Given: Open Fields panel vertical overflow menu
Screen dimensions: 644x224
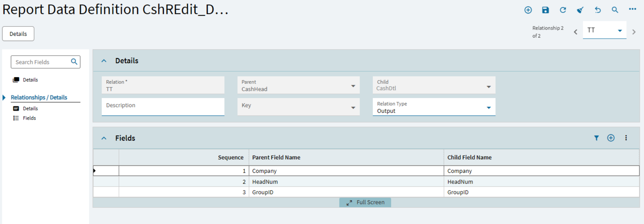Looking at the screenshot, I should [626, 138].
